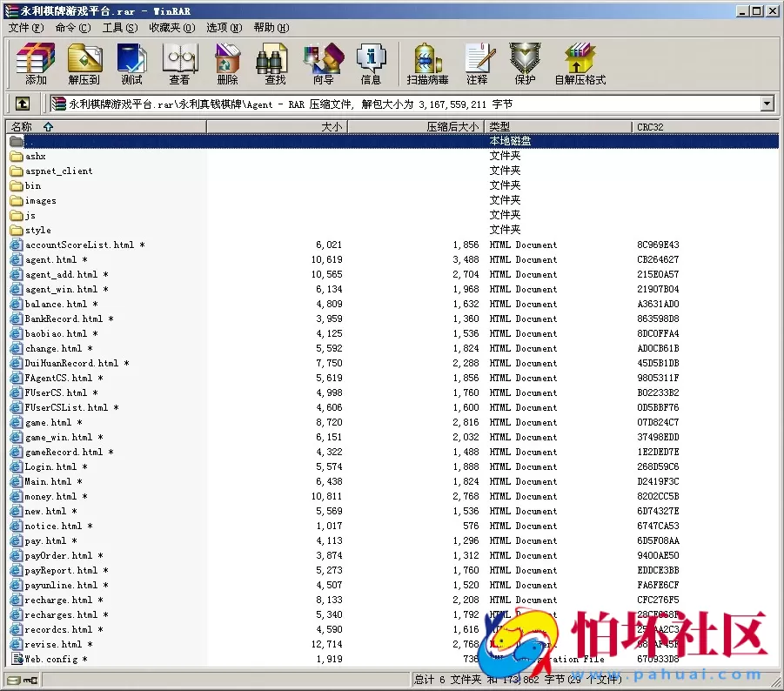Viewport: 784px width, 691px height.
Task: Show archive 信息 (Info) icon
Action: 371,64
